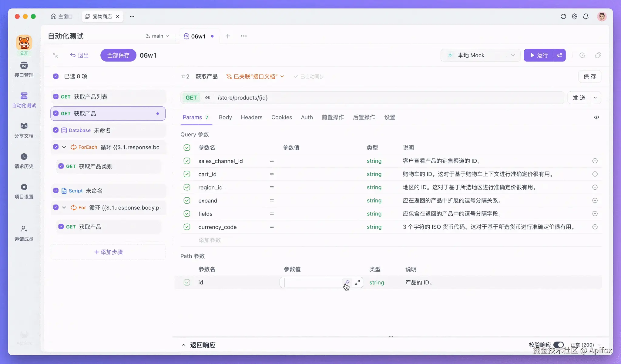Screen dimensions: 621x364
Task: Remove the cart_id parameter row
Action: tap(595, 174)
